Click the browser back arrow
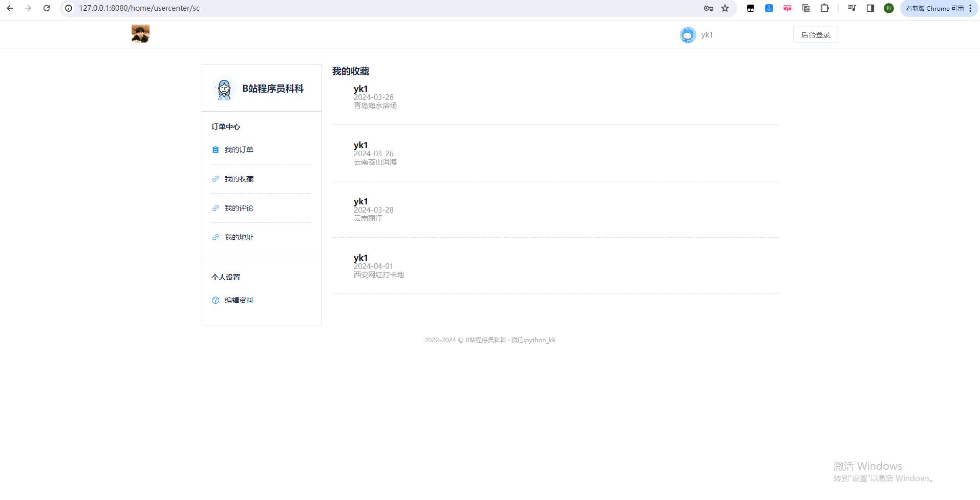The image size is (980, 500). [x=10, y=8]
